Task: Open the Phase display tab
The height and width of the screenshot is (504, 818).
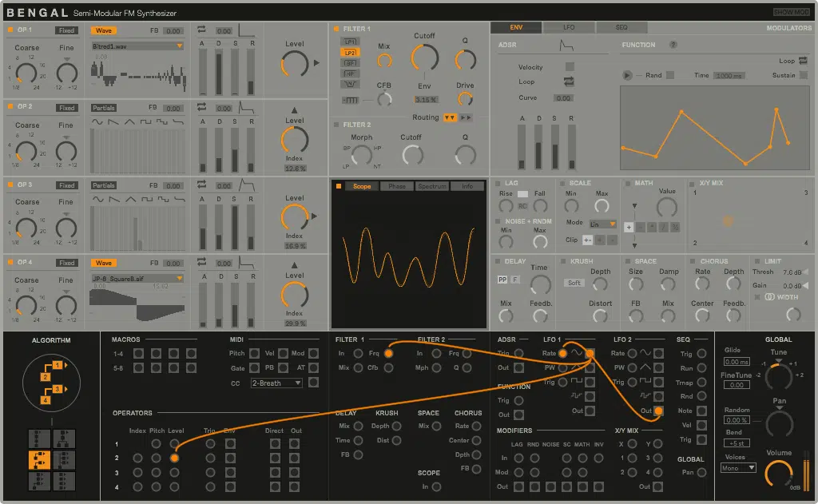Action: click(x=396, y=186)
